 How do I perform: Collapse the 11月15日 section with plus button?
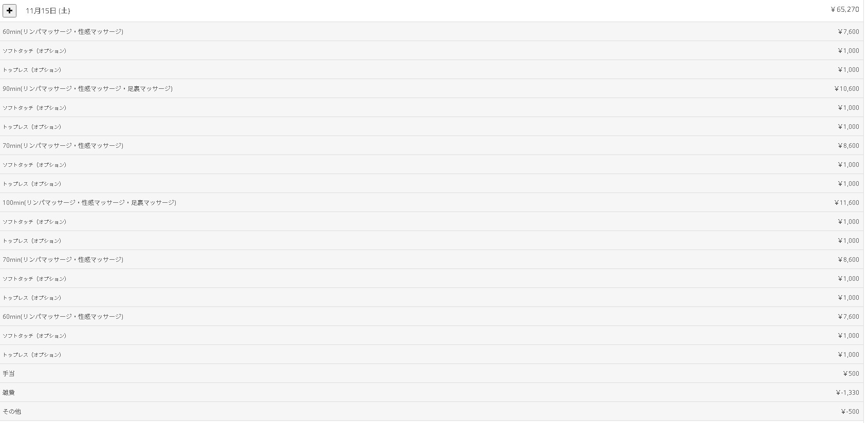click(10, 10)
